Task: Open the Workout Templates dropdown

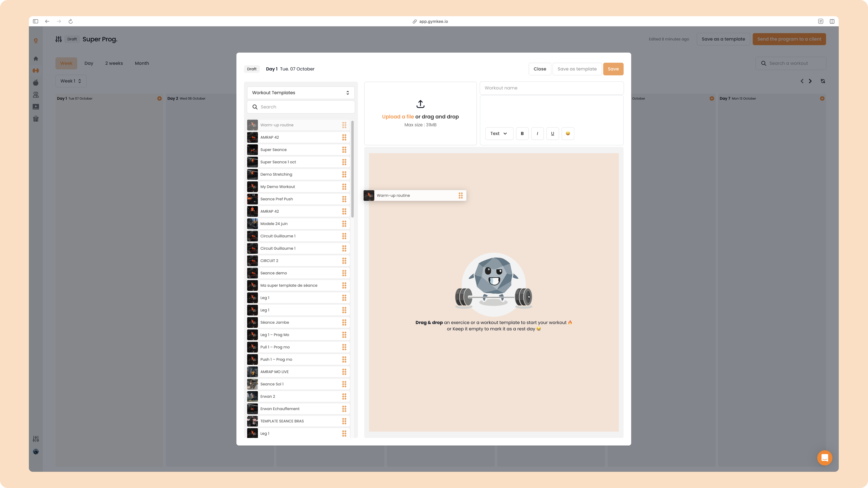Action: point(301,93)
